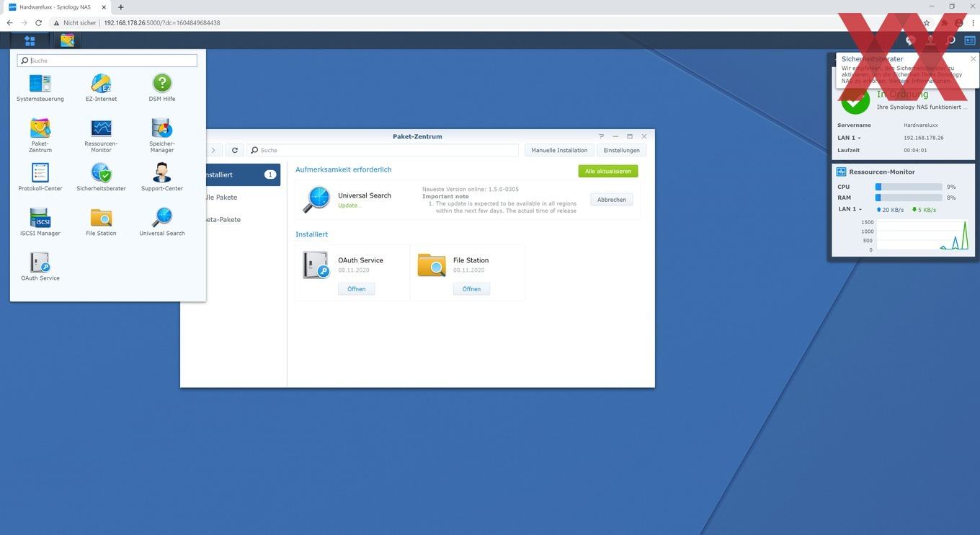This screenshot has height=535, width=980.
Task: Open Protokoll-Center icon
Action: coord(40,177)
